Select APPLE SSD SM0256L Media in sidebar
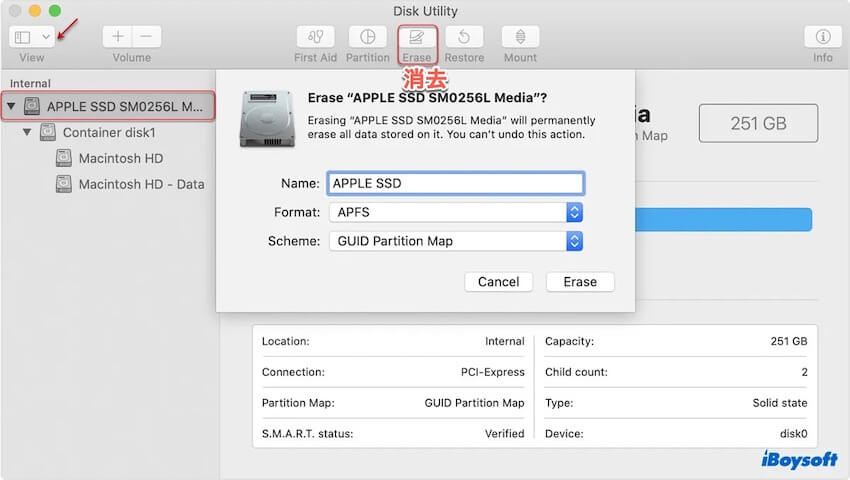The height and width of the screenshot is (480, 850). click(x=108, y=106)
